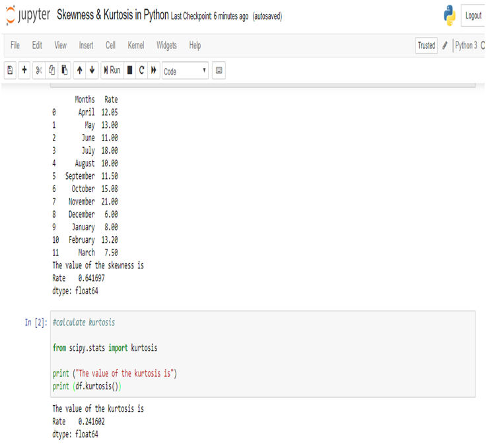486x448 pixels.
Task: Click the Python 3 kernel name
Action: (466, 46)
